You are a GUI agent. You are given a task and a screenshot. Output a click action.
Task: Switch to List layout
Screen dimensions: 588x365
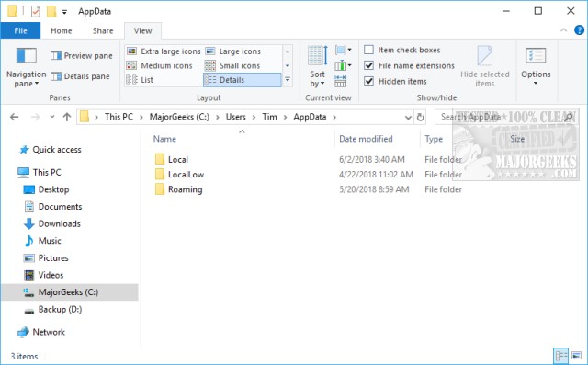(x=140, y=80)
